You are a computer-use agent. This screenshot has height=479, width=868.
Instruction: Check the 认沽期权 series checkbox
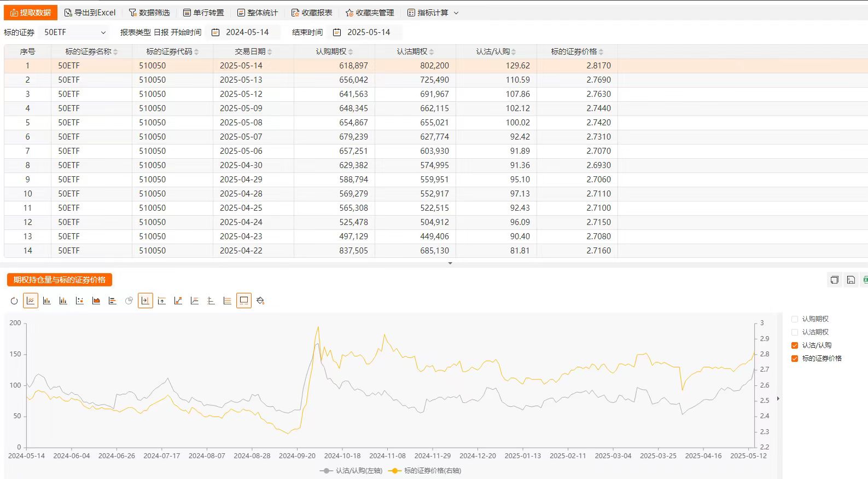tap(795, 332)
